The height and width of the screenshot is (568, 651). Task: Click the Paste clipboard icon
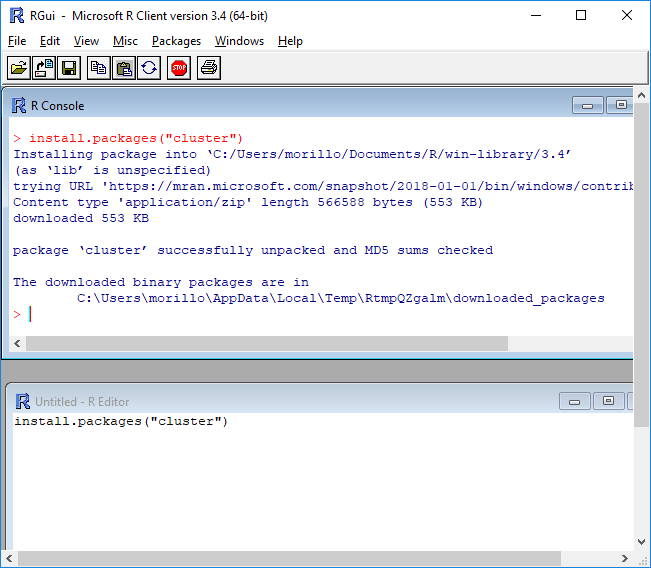point(124,68)
